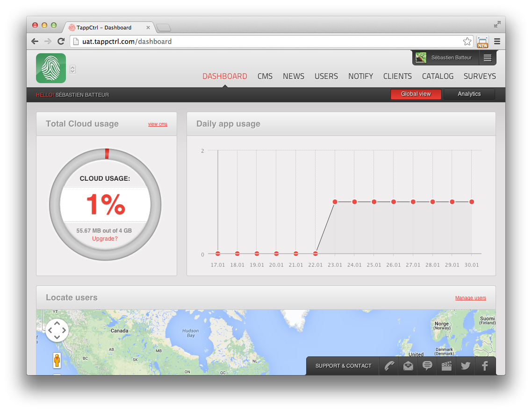532x412 pixels.
Task: Click the 30.01 data point on chart
Action: pyautogui.click(x=472, y=202)
